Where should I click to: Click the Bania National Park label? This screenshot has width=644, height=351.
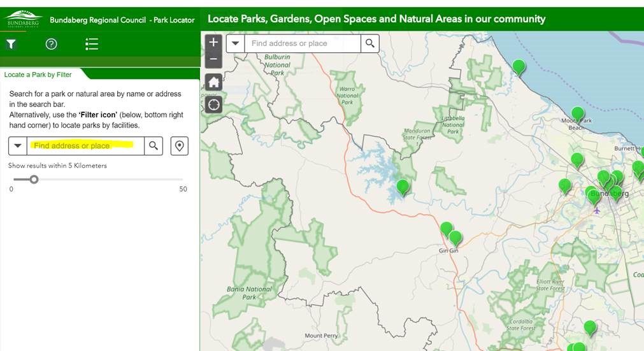[x=249, y=292]
